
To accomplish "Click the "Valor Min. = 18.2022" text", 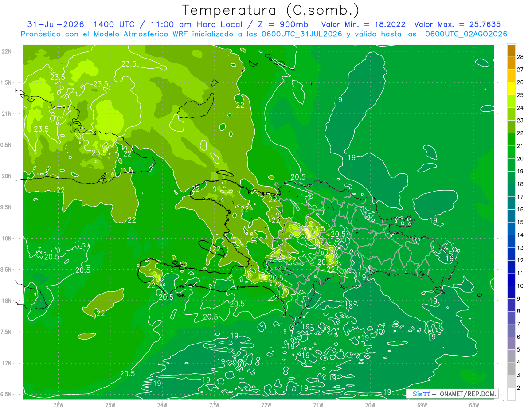I will point(363,24).
